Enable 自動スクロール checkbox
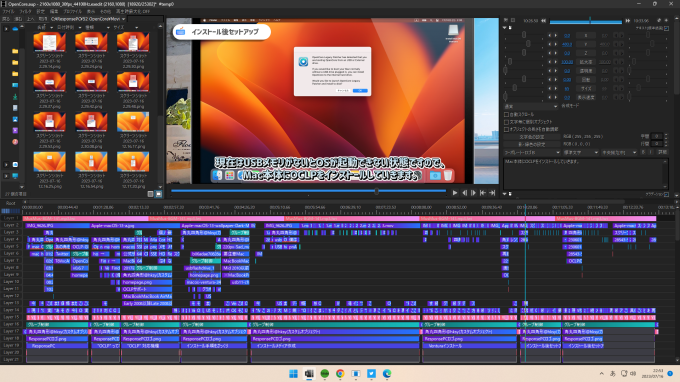 [506, 114]
